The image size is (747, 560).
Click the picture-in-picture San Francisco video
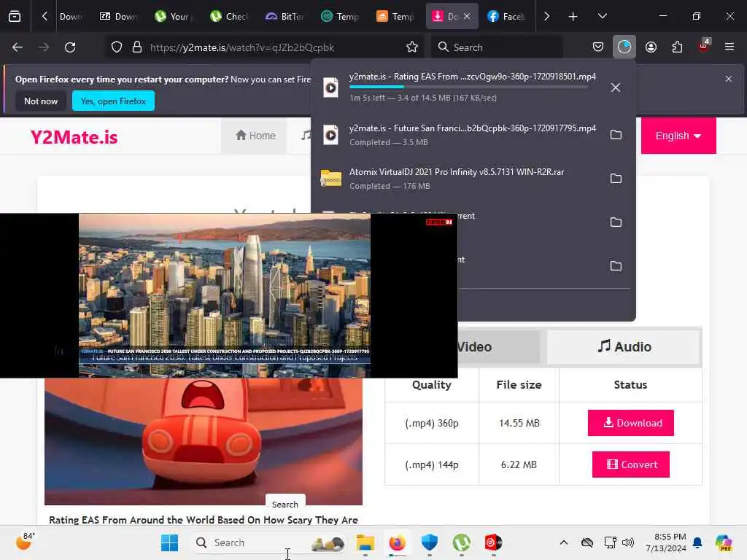click(x=228, y=295)
